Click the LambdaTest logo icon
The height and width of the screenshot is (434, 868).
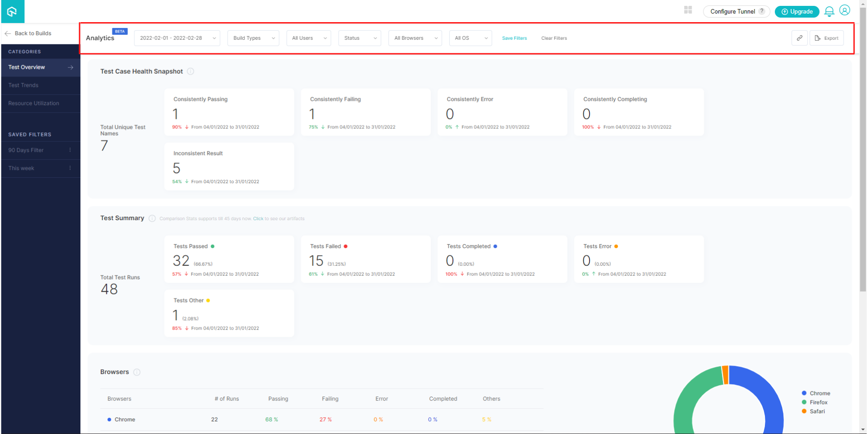pos(12,11)
